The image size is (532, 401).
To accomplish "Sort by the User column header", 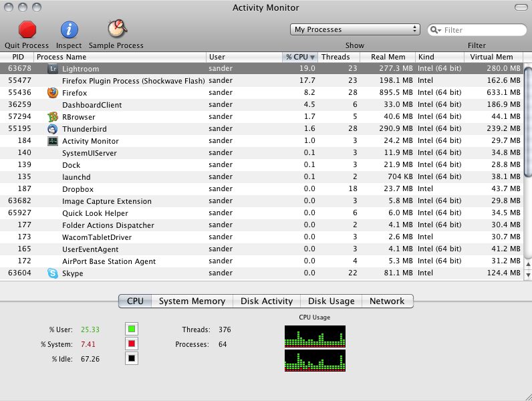I will pyautogui.click(x=245, y=57).
